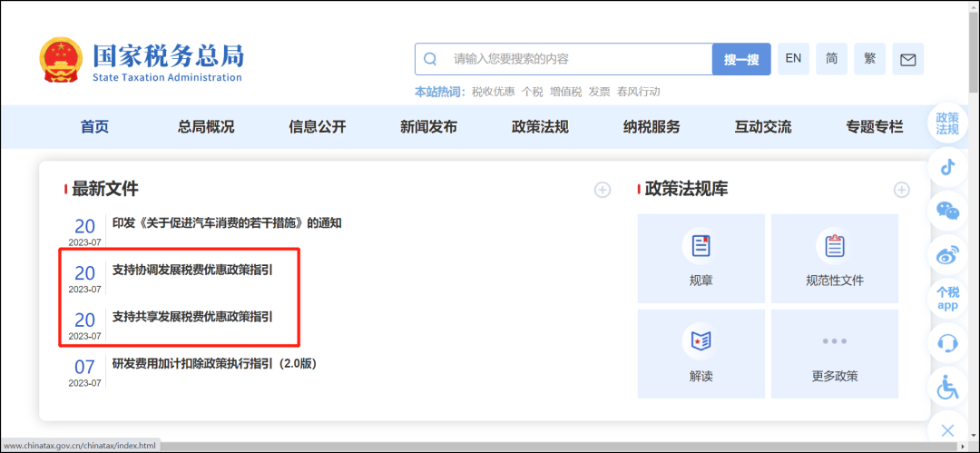Click hot word 增值税
Image resolution: width=980 pixels, height=453 pixels.
(565, 92)
